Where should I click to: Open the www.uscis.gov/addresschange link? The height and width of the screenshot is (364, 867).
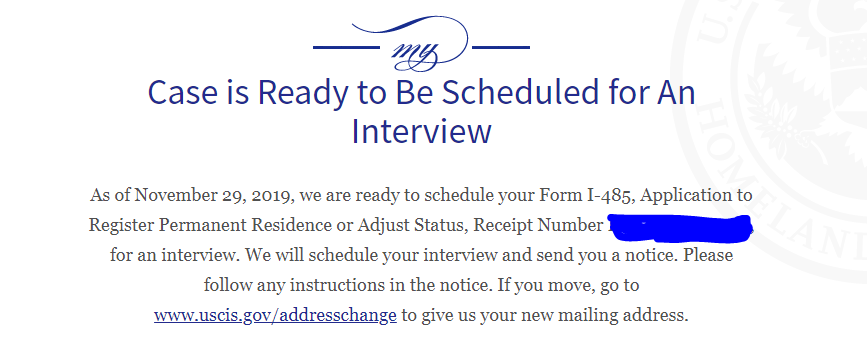[275, 315]
